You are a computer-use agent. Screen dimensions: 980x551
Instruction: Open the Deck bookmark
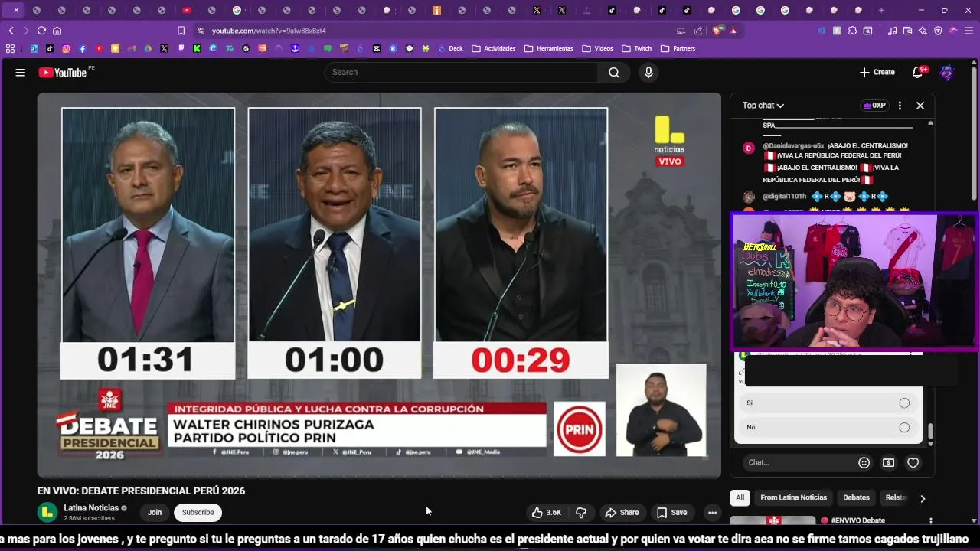pos(450,48)
